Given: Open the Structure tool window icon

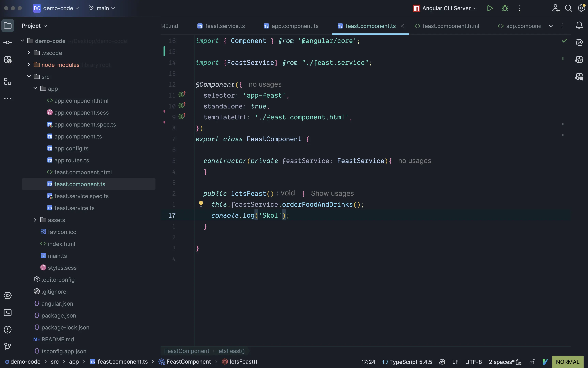Looking at the screenshot, I should point(8,81).
